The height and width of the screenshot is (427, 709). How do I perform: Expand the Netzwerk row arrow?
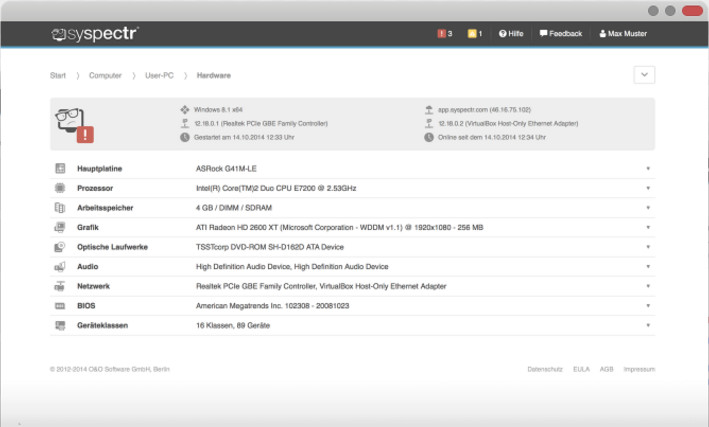pyautogui.click(x=648, y=286)
